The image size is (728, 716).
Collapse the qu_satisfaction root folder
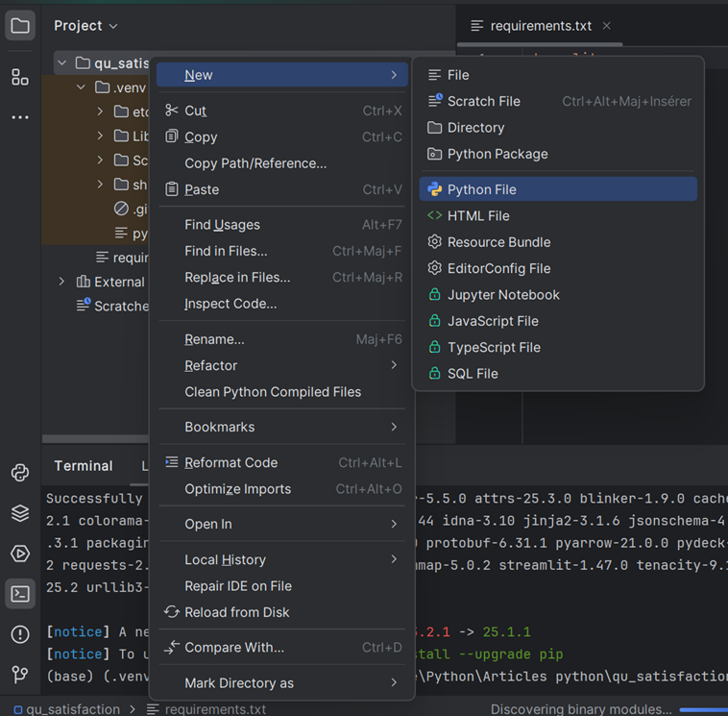pos(61,62)
